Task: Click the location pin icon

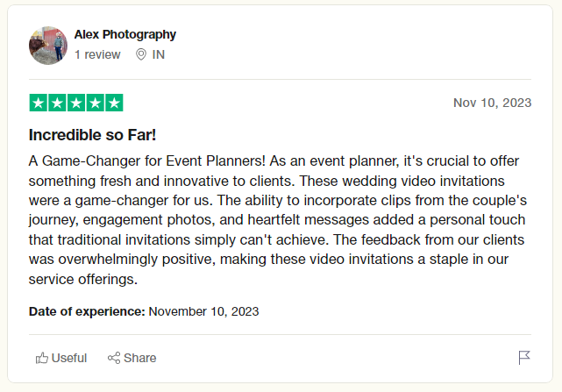Action: coord(141,54)
